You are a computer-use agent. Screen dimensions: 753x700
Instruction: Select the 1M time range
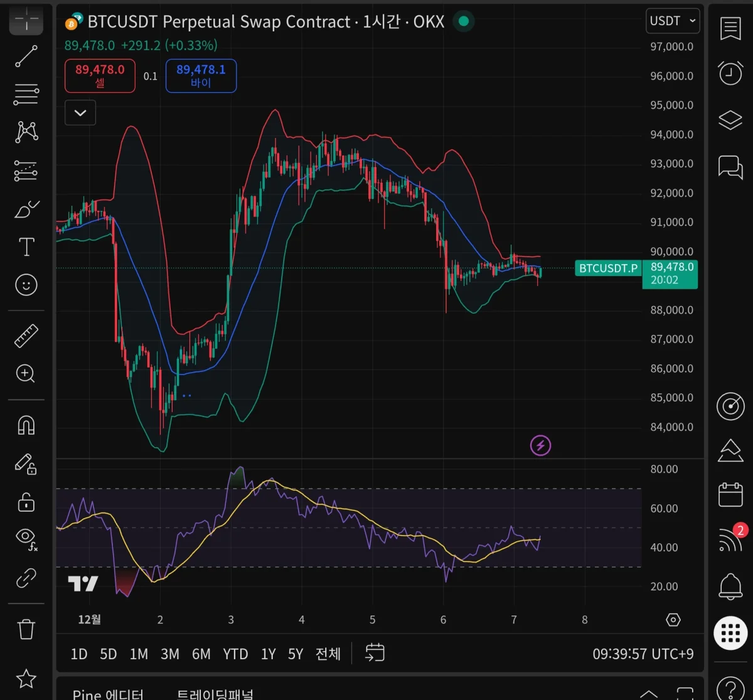(139, 654)
